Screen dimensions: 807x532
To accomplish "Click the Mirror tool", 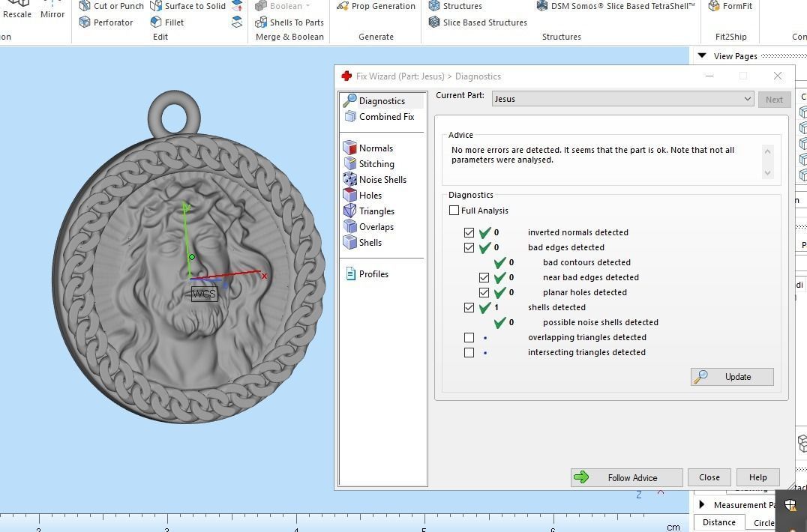I will coord(52,10).
